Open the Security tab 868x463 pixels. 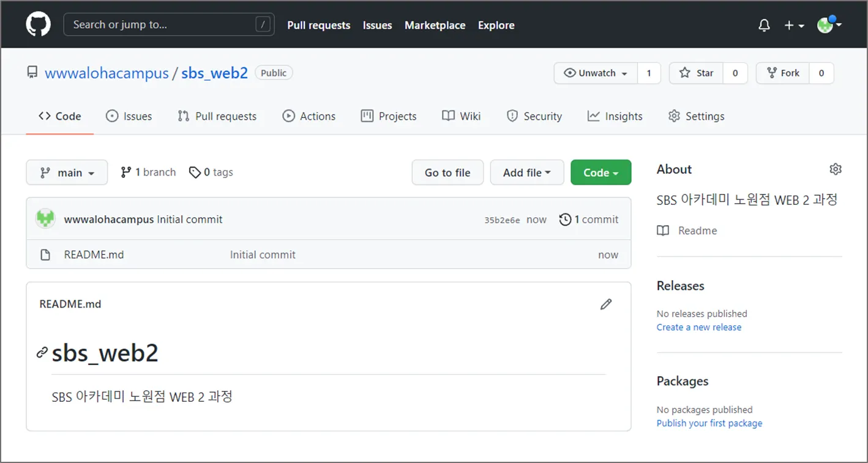[534, 116]
